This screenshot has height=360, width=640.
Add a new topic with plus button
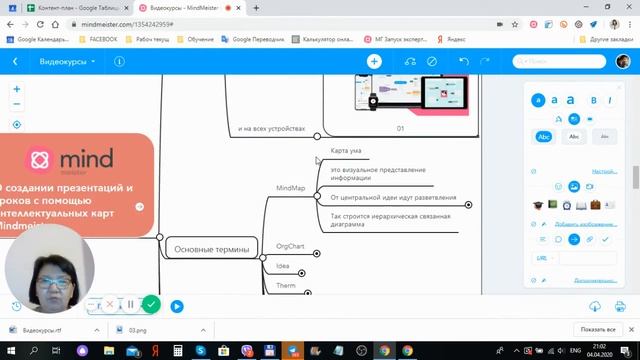coord(374,62)
